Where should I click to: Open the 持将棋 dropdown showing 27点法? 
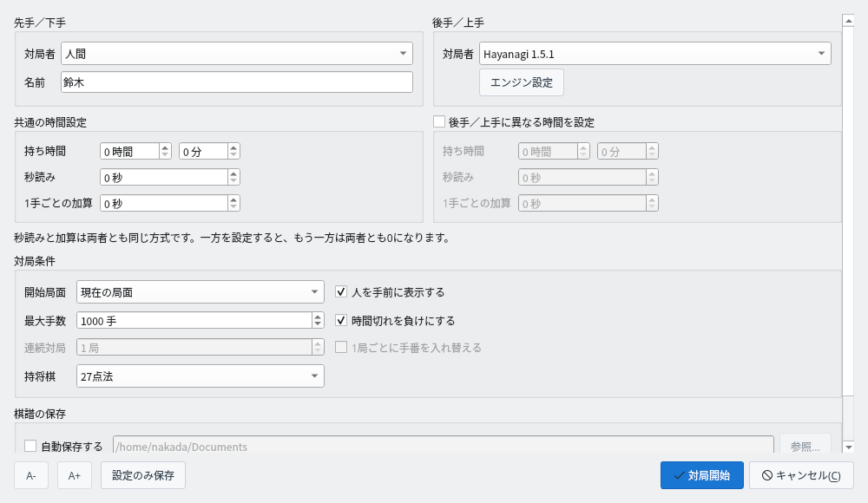point(201,376)
